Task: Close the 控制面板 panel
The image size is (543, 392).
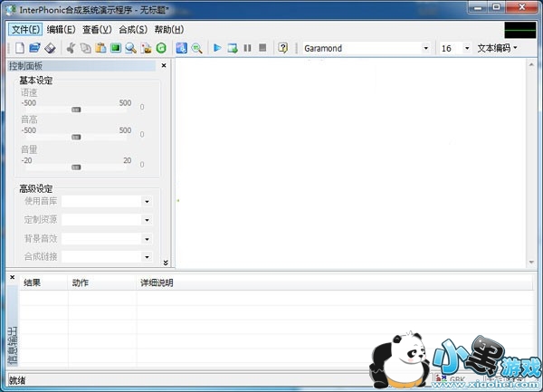Action: [164, 65]
